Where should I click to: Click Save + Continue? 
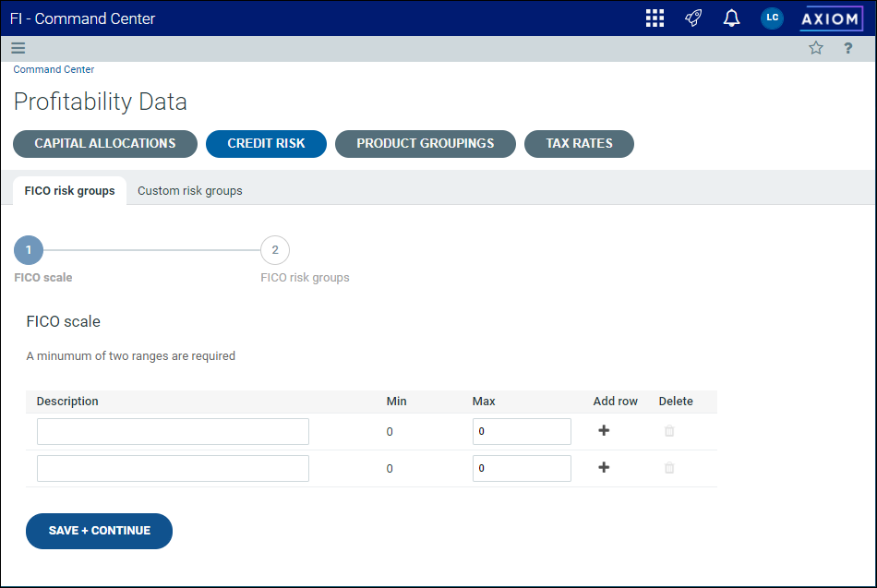coord(99,531)
